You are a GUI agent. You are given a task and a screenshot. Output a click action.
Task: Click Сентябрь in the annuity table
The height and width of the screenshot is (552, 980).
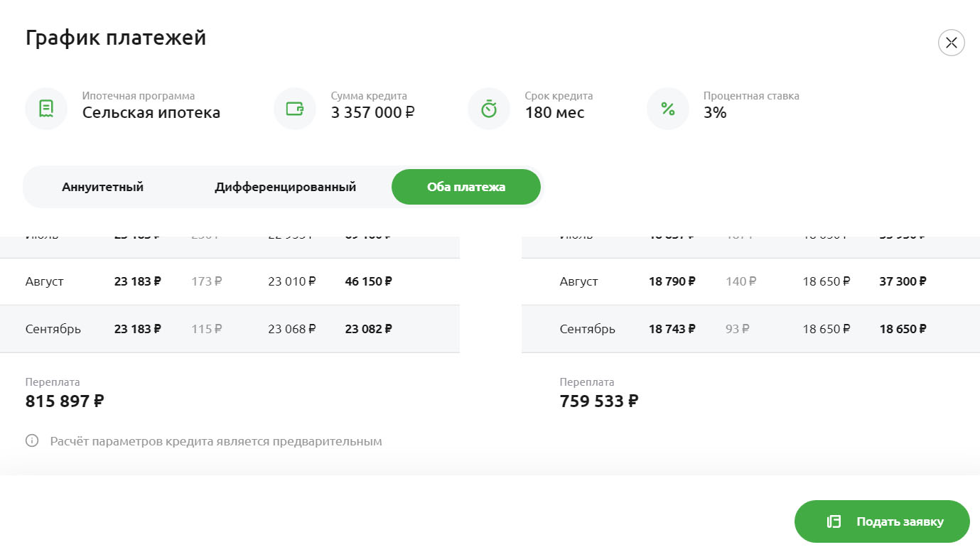point(53,329)
